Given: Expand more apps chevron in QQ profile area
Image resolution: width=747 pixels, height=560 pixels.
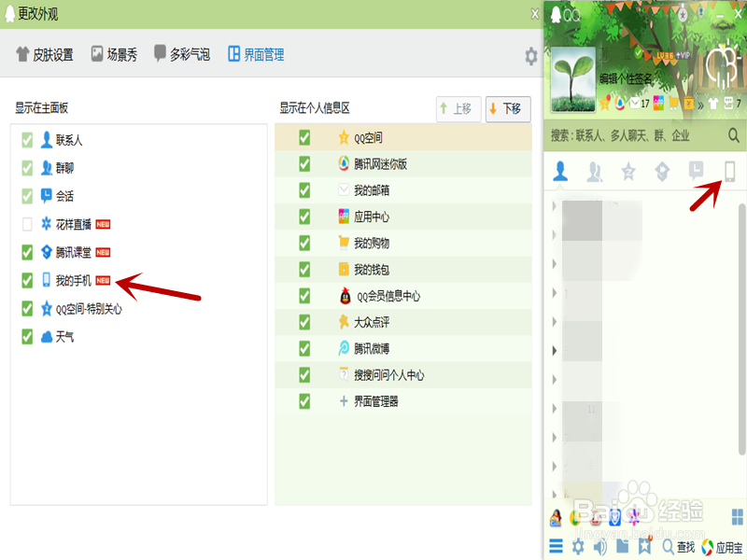Looking at the screenshot, I should (700, 105).
